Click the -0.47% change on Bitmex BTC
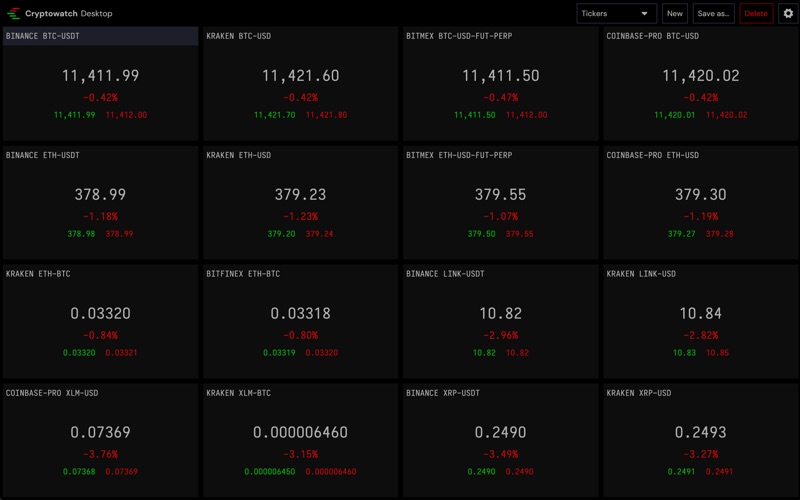This screenshot has width=800, height=500. (x=501, y=97)
